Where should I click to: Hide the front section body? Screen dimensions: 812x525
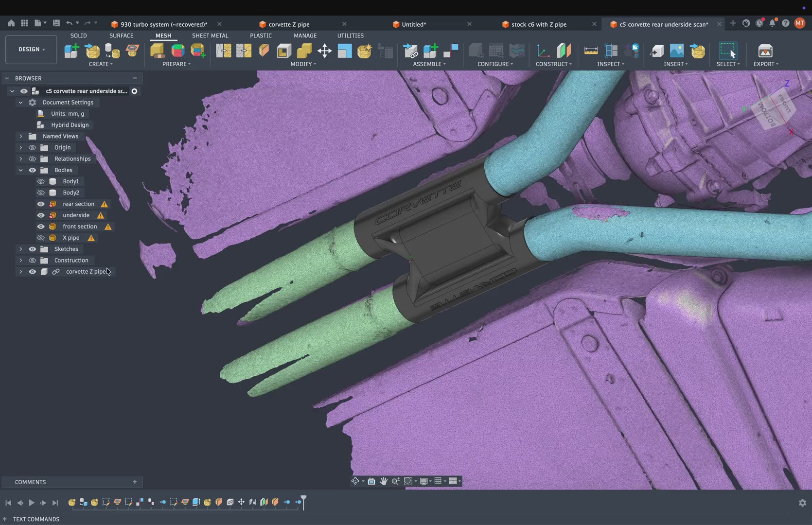pyautogui.click(x=41, y=227)
